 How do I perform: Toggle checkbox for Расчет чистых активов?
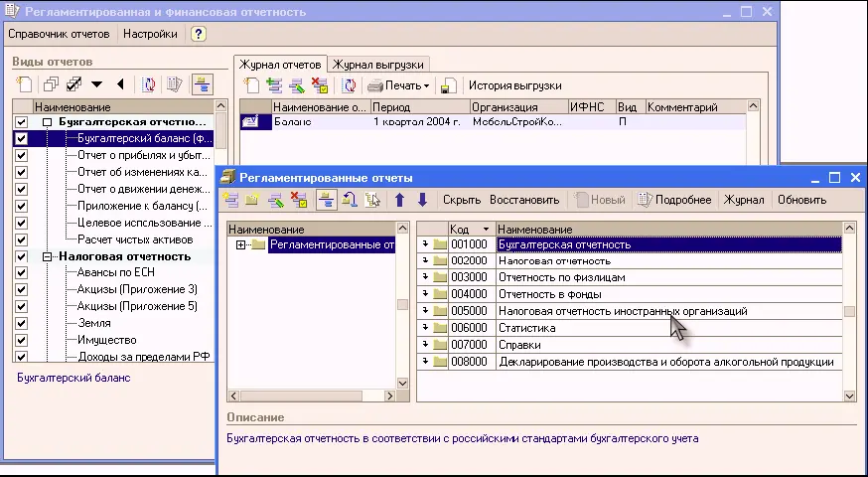coord(21,239)
